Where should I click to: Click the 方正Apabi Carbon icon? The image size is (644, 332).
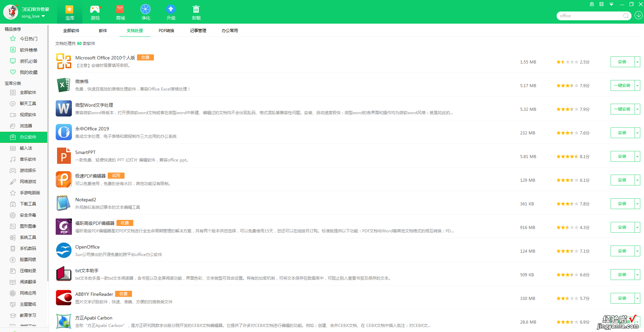[x=64, y=321]
